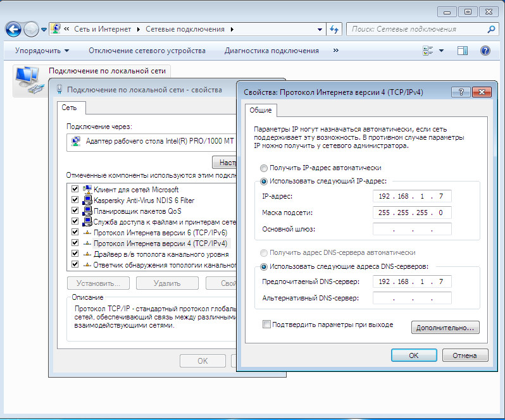Expand the hidden path chevron « in address bar
The image size is (505, 420).
pyautogui.click(x=66, y=29)
